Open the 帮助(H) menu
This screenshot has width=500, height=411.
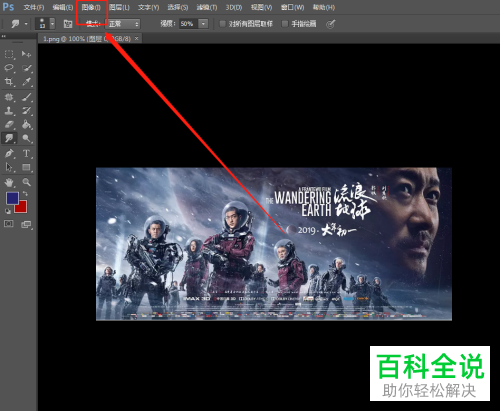click(x=324, y=7)
